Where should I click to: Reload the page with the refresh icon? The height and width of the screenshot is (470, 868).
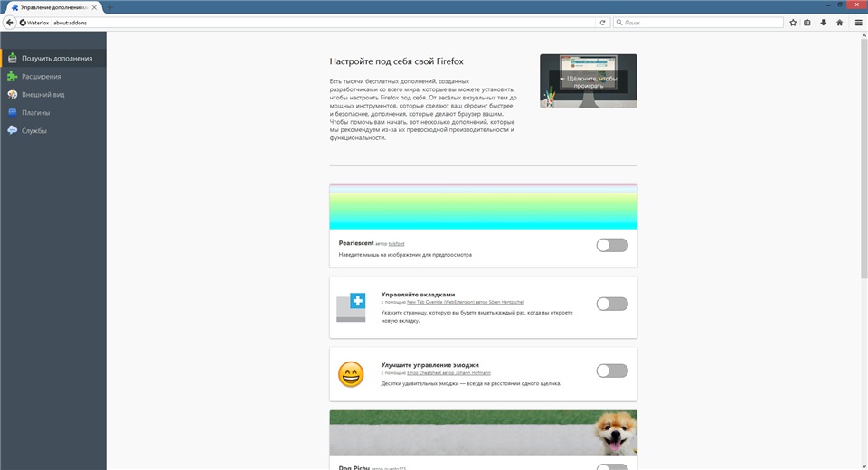602,23
